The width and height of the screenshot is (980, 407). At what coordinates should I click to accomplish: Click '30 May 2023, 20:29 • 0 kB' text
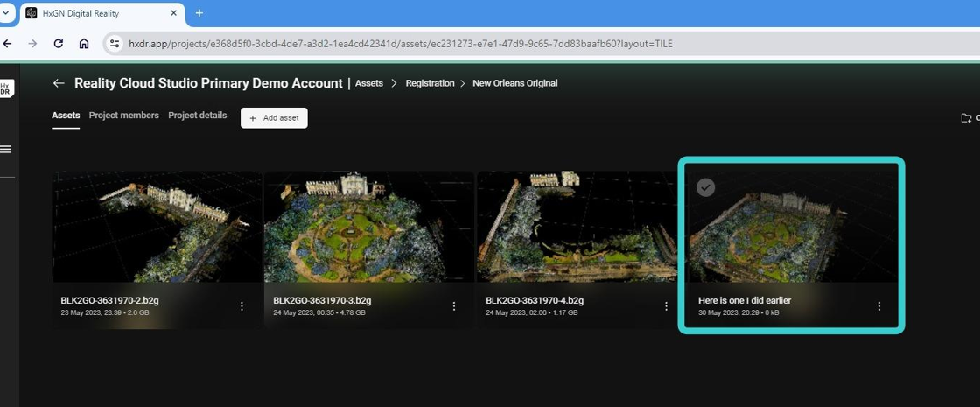738,312
